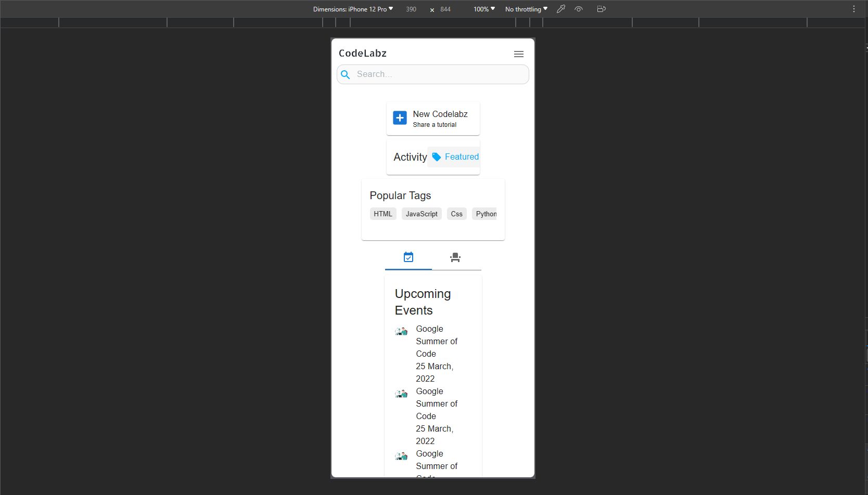Open the zoom level 100% dropdown
This screenshot has width=868, height=495.
click(x=483, y=9)
